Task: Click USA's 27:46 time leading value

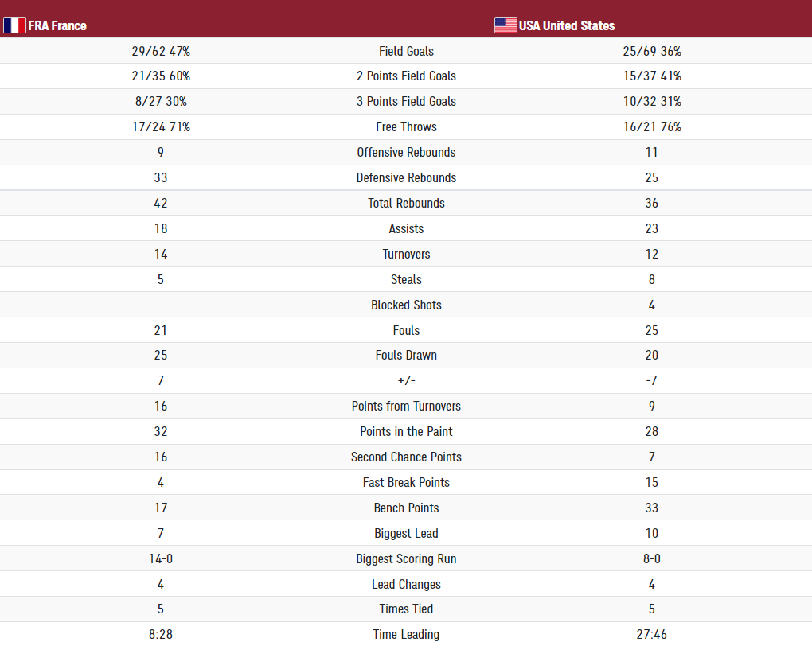Action: click(651, 634)
